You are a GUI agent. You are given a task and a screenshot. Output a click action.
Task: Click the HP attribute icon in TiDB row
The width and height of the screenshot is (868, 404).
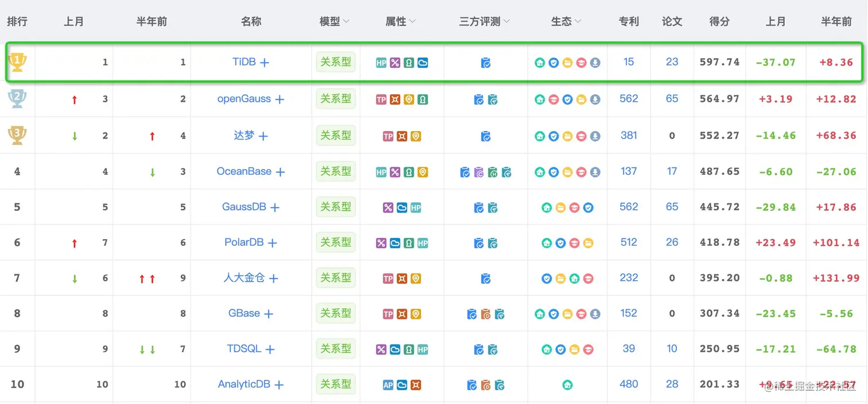[381, 63]
